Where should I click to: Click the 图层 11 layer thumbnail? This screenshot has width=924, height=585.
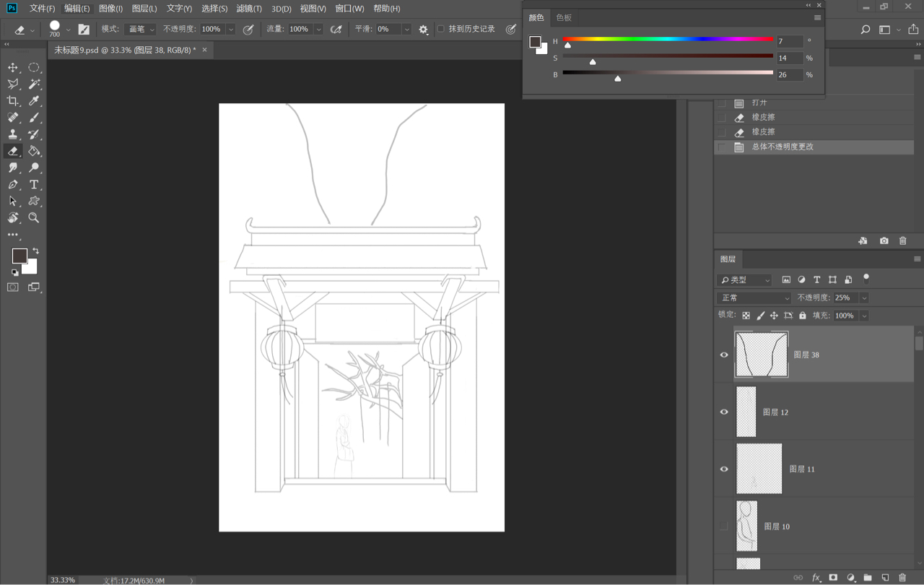pyautogui.click(x=759, y=469)
